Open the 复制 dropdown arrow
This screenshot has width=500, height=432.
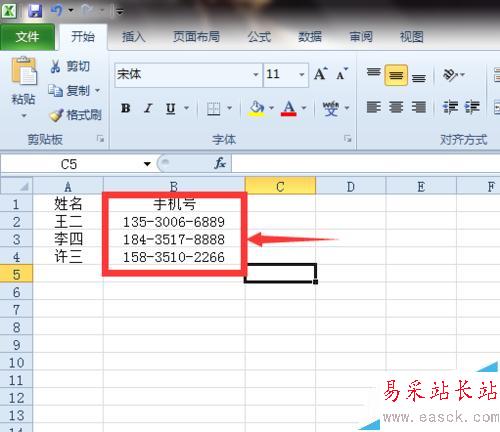[98, 90]
